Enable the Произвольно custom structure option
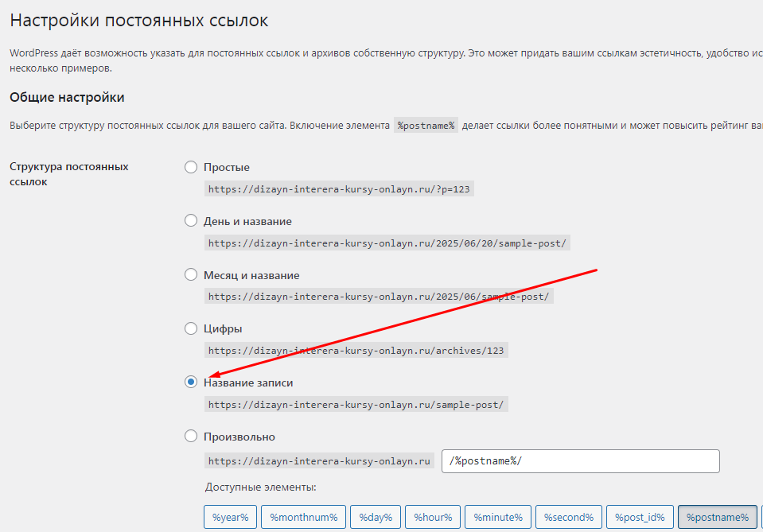 [191, 436]
